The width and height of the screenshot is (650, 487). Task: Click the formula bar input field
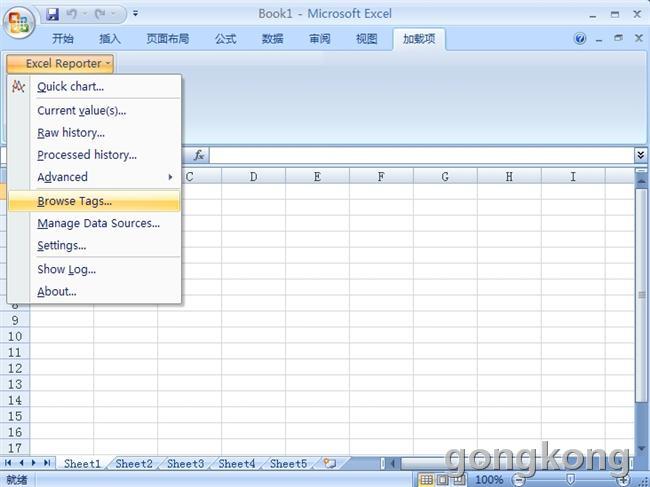[x=421, y=155]
